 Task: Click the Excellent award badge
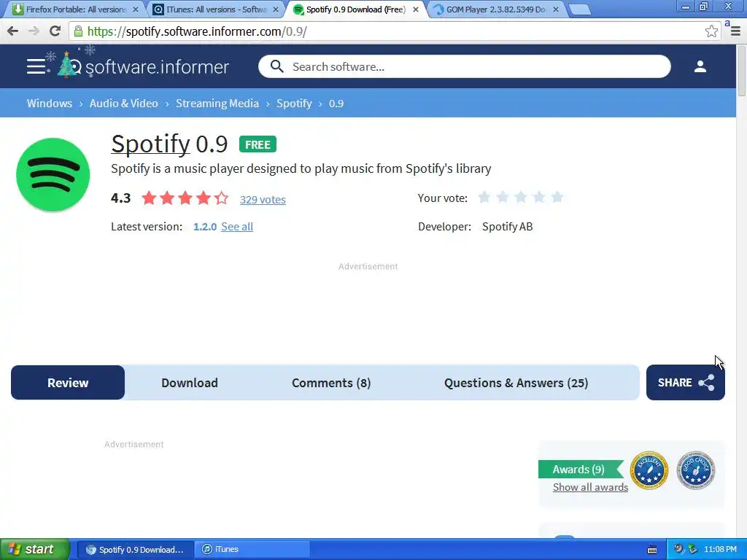[x=649, y=470]
